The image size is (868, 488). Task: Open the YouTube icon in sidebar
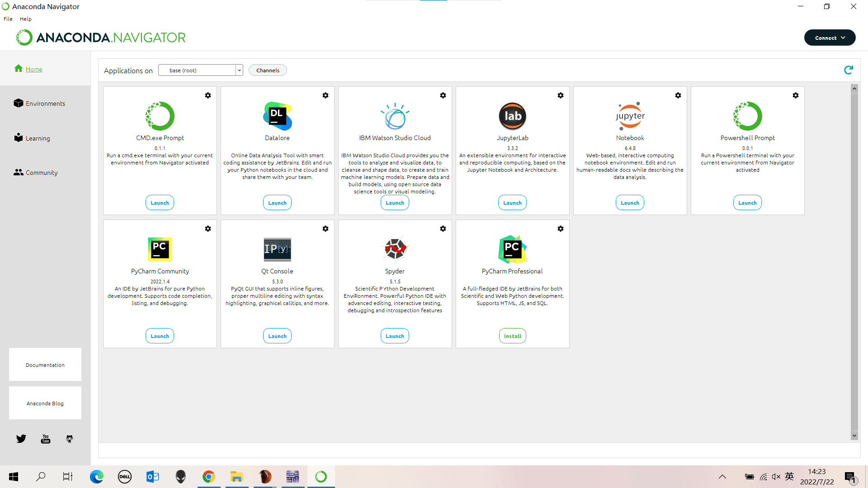[46, 439]
